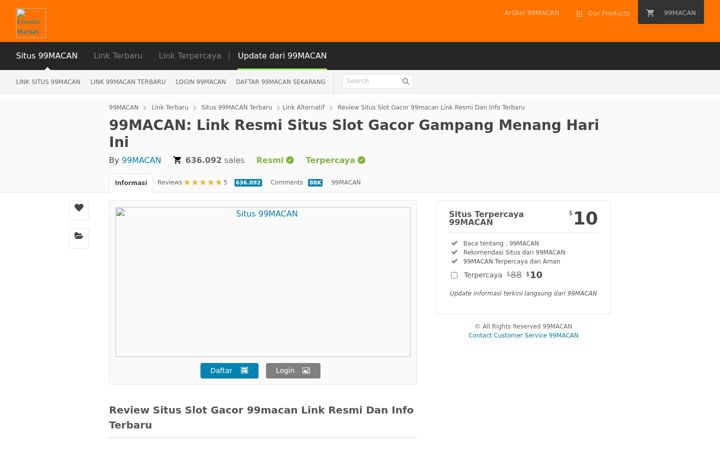Open the 99MACAN tab next to Comments

click(346, 182)
